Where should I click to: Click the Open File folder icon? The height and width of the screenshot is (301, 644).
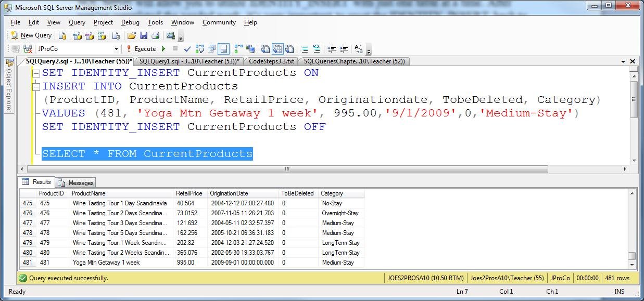coord(131,35)
